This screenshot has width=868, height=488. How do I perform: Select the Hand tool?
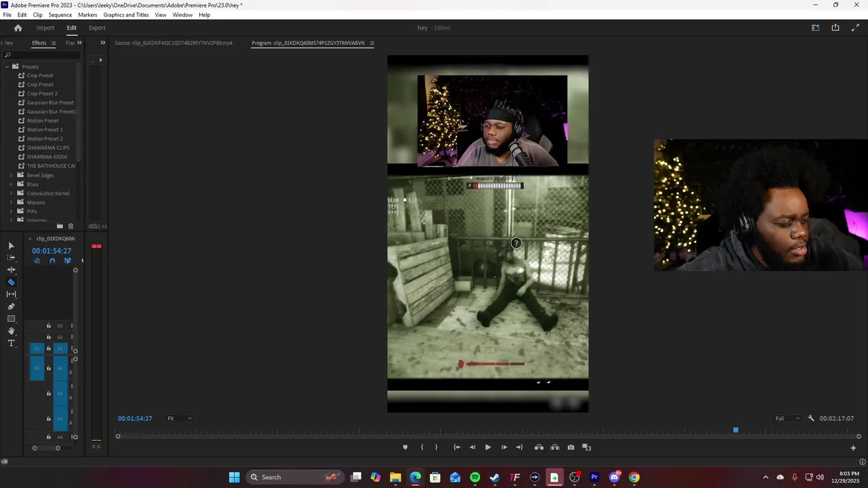[x=11, y=331]
